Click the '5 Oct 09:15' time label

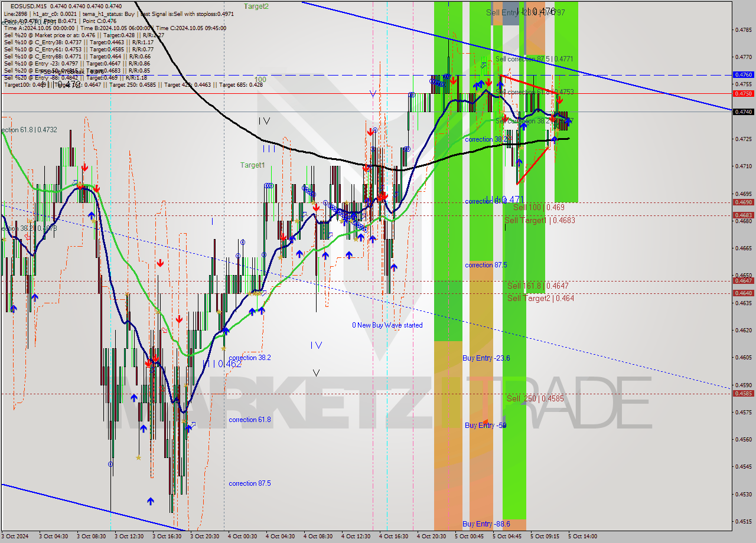[545, 537]
